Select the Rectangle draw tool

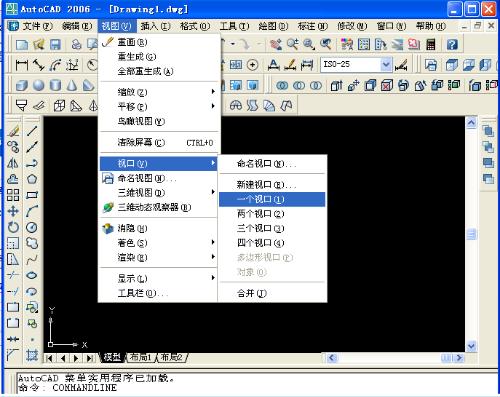click(32, 195)
